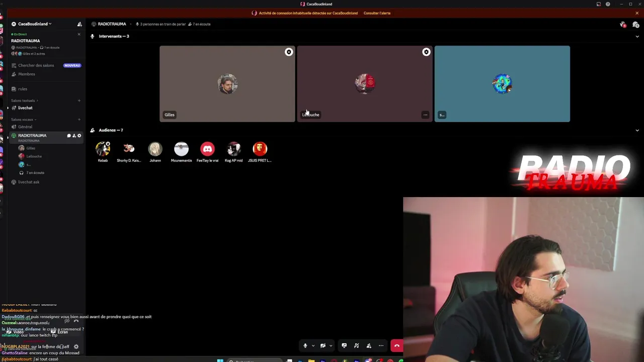
Task: Dismiss the En Direct RADIOTRAUMA live card
Action: 79,34
